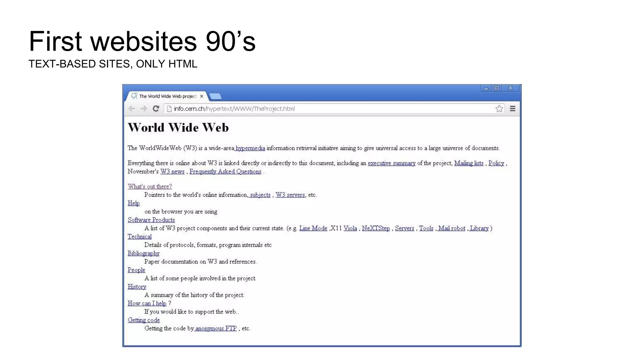Close the browser window

click(x=511, y=88)
